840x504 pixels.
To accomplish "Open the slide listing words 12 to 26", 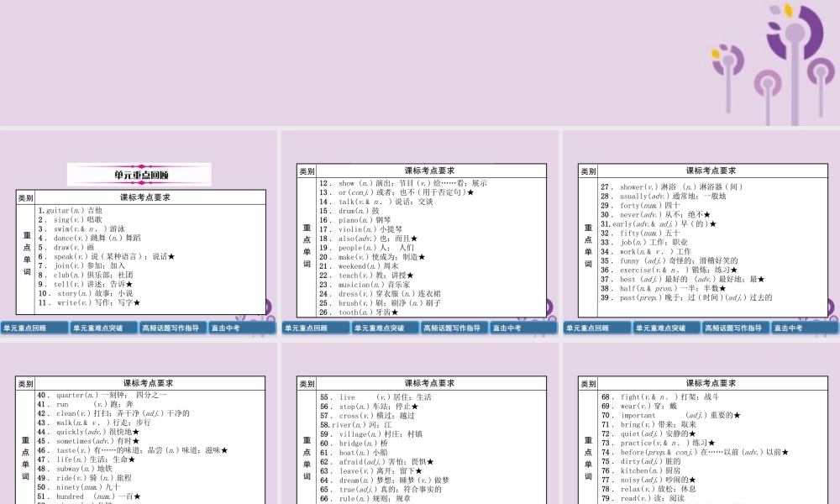I will (x=420, y=234).
